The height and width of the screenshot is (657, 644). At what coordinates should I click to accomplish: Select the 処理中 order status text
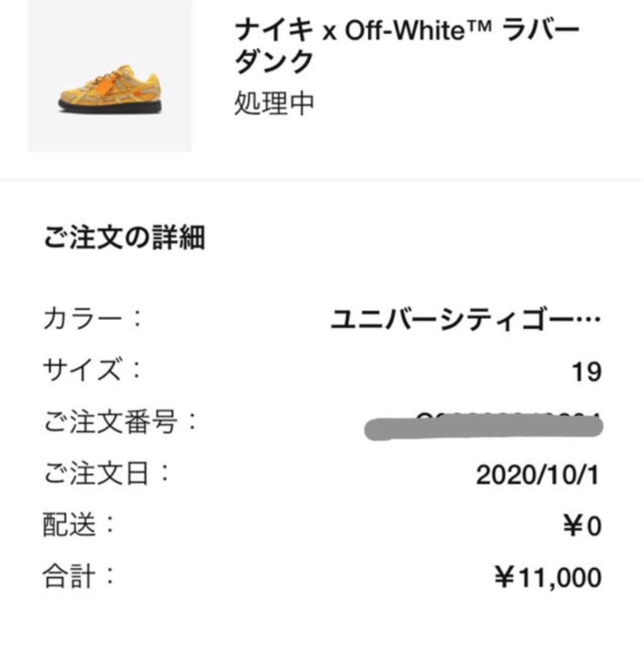(x=274, y=103)
